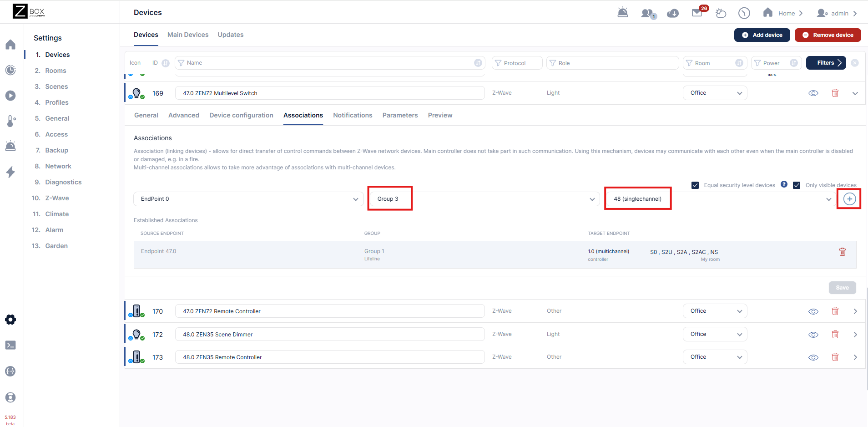
Task: Uncheck Only visible devices checkbox
Action: [797, 185]
